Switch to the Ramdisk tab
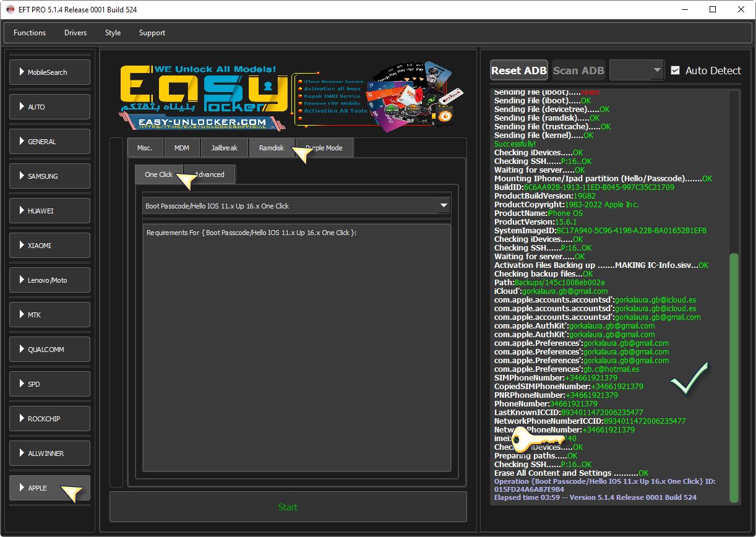The width and height of the screenshot is (756, 537). coord(272,148)
